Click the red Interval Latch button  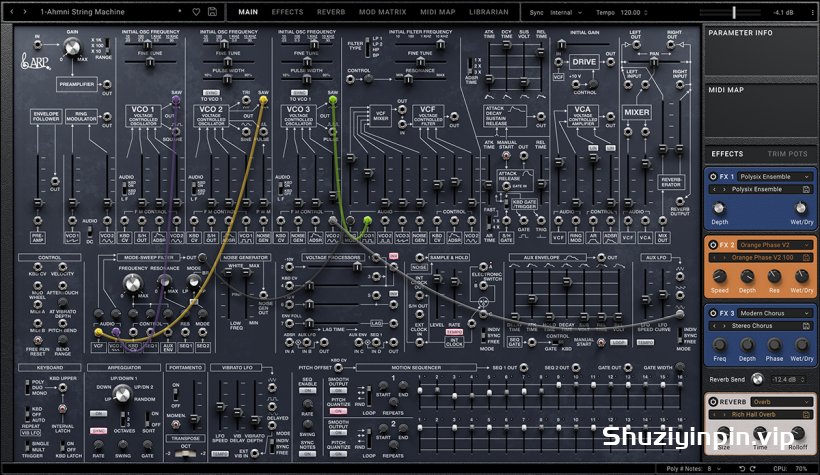(x=63, y=409)
